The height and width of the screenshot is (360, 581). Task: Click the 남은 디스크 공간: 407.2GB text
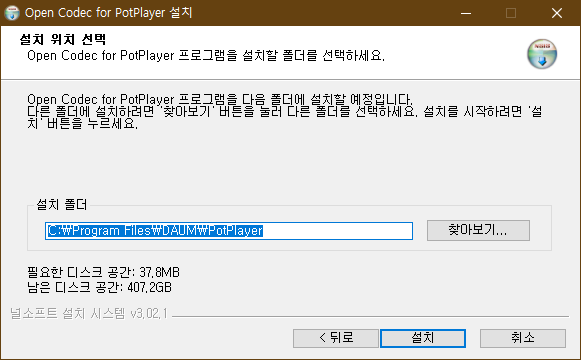click(99, 287)
